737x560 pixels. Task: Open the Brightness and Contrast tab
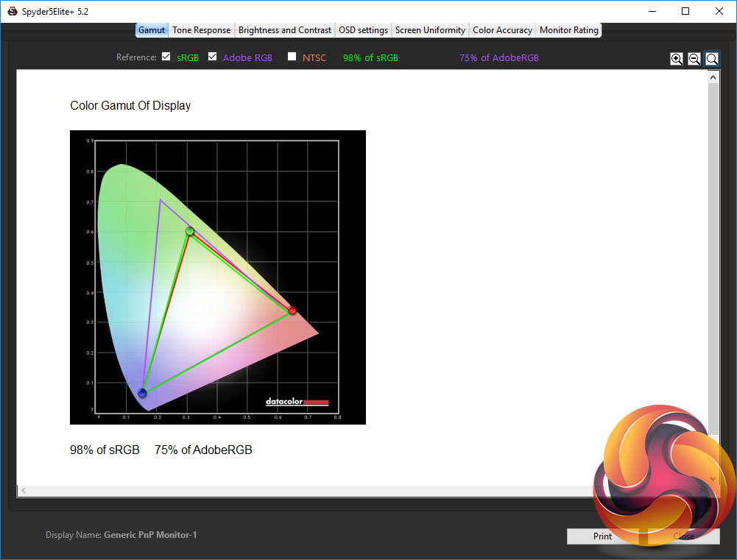point(284,30)
